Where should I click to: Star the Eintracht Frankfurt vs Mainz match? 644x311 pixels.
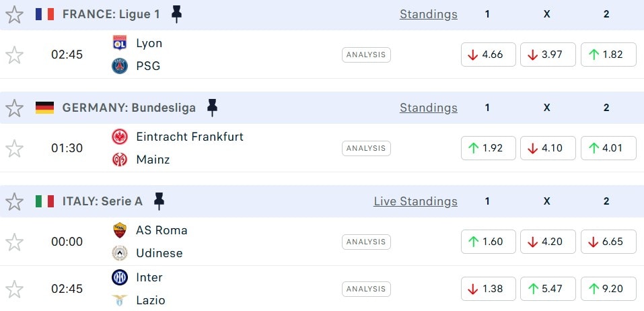point(14,148)
